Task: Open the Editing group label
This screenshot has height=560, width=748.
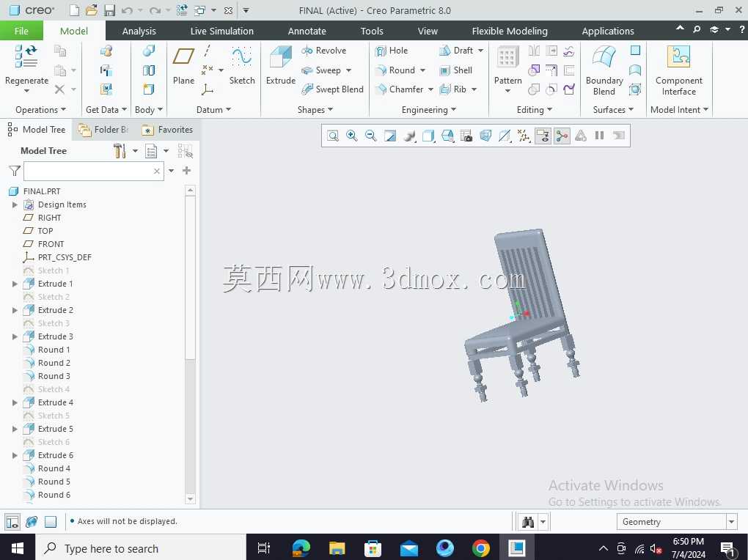Action: (534, 110)
